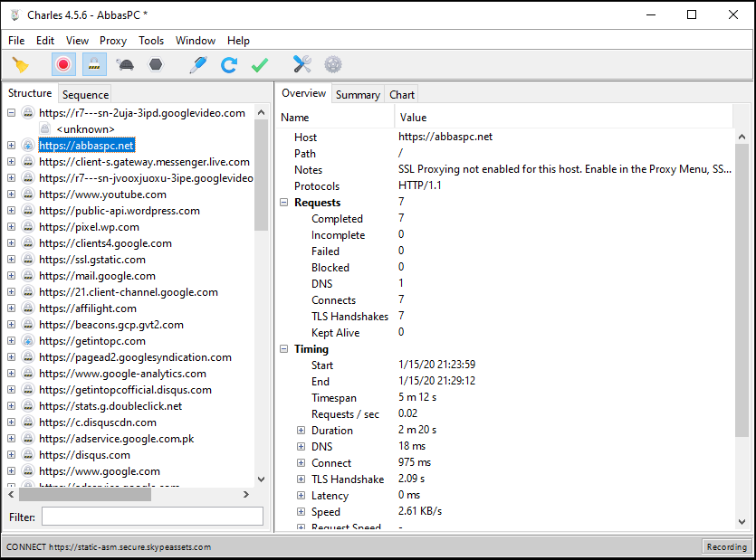
Task: Select https://affilight.com host
Action: pyautogui.click(x=87, y=308)
